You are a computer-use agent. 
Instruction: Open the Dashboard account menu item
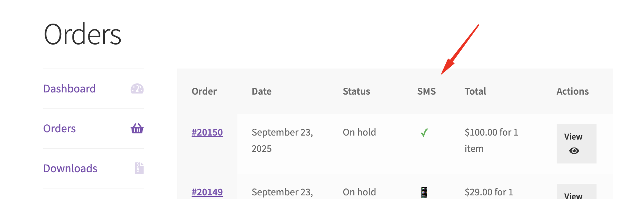click(70, 89)
